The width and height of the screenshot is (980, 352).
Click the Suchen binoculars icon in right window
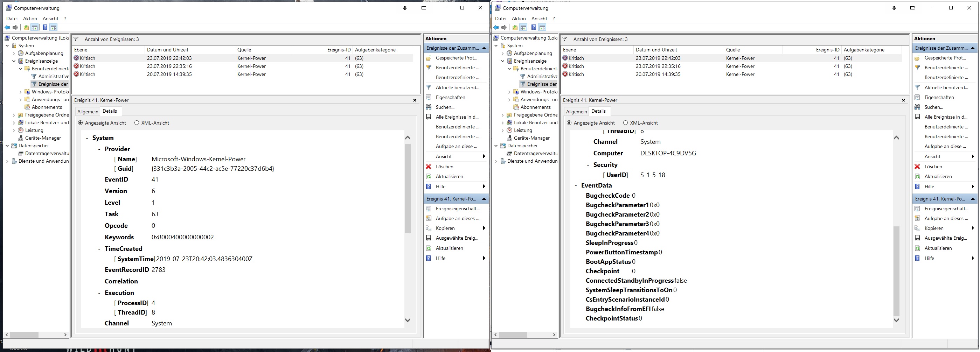pos(917,107)
